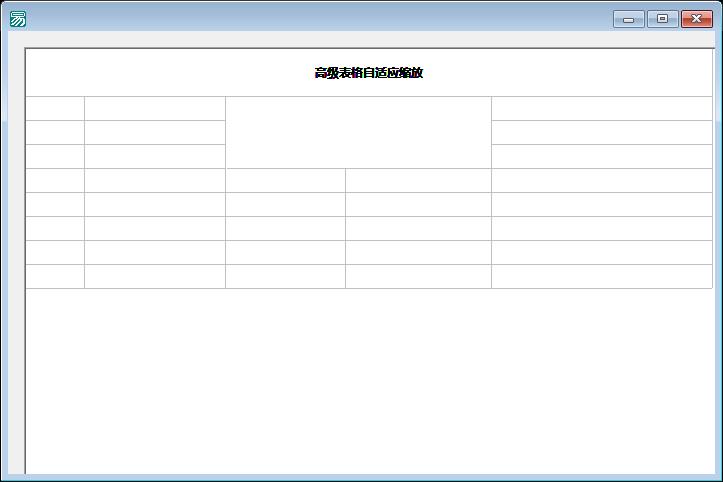This screenshot has width=723, height=482.
Task: Click the second-column cell in the first grid row
Action: [155, 108]
